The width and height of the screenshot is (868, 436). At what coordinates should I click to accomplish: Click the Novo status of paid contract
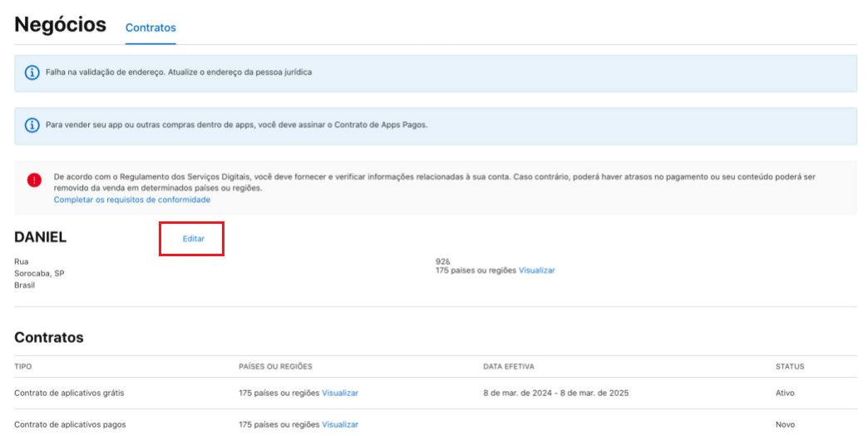point(785,424)
